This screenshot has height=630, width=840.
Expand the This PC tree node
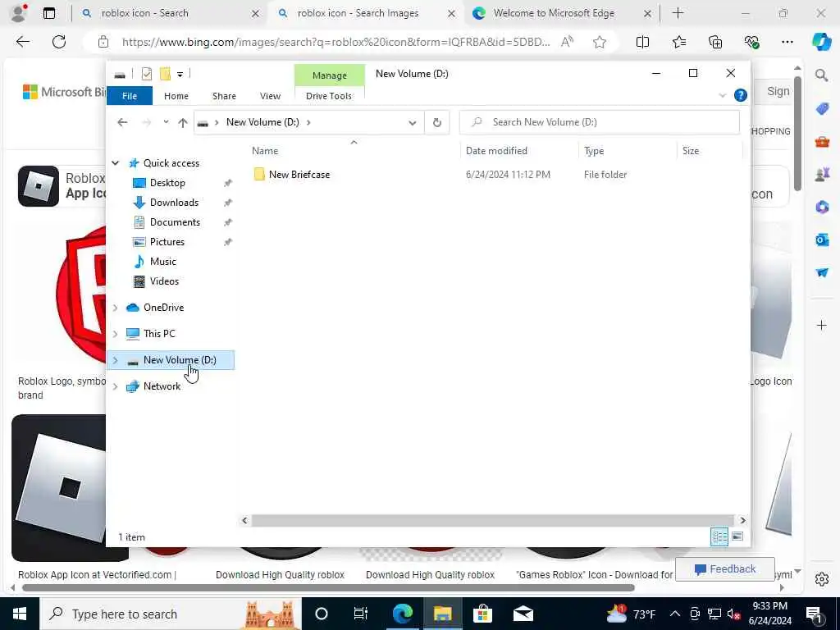tap(115, 334)
